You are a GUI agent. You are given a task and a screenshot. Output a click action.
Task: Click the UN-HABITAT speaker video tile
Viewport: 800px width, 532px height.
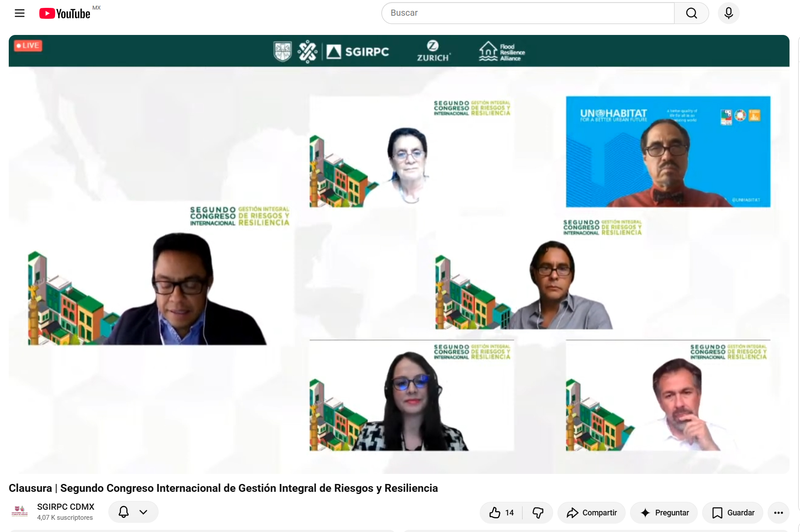(x=668, y=152)
